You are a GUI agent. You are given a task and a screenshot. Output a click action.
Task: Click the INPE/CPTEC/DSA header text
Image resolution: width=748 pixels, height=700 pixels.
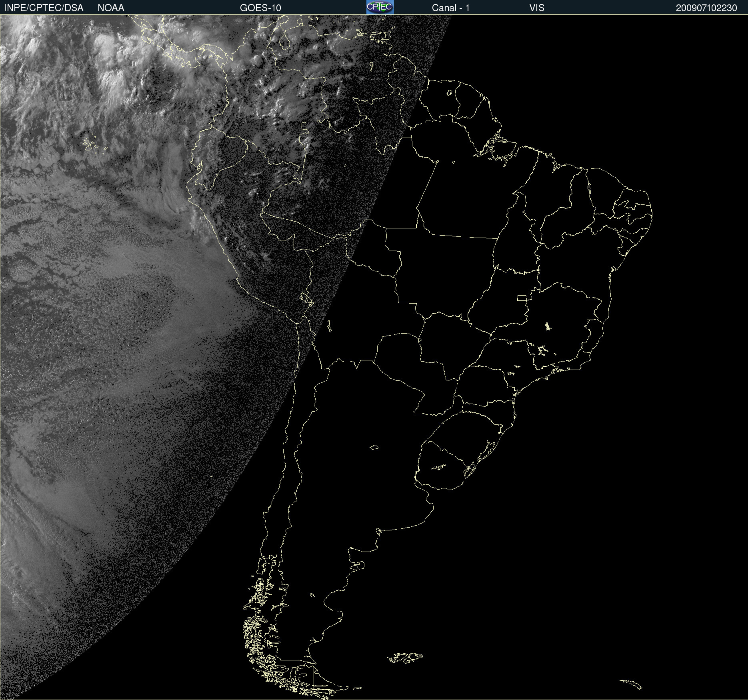[44, 8]
